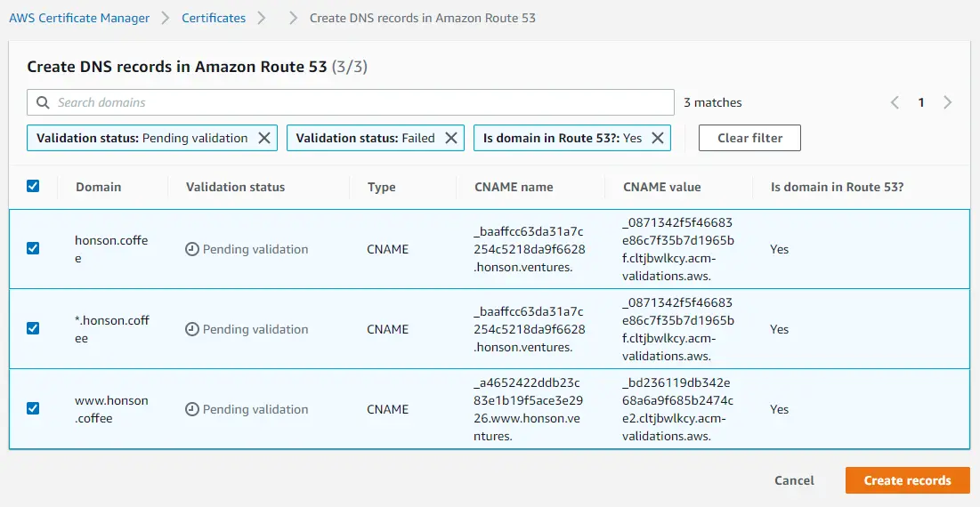Click the Yes cell in the www.honson.coffee row

[780, 409]
